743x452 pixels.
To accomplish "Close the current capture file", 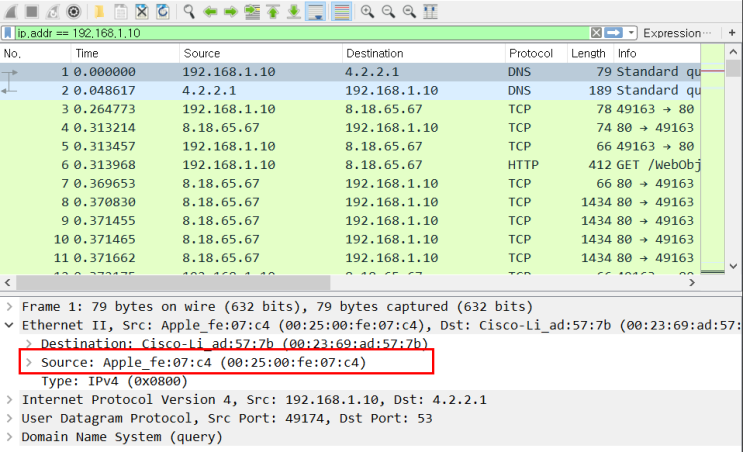I will coord(142,11).
